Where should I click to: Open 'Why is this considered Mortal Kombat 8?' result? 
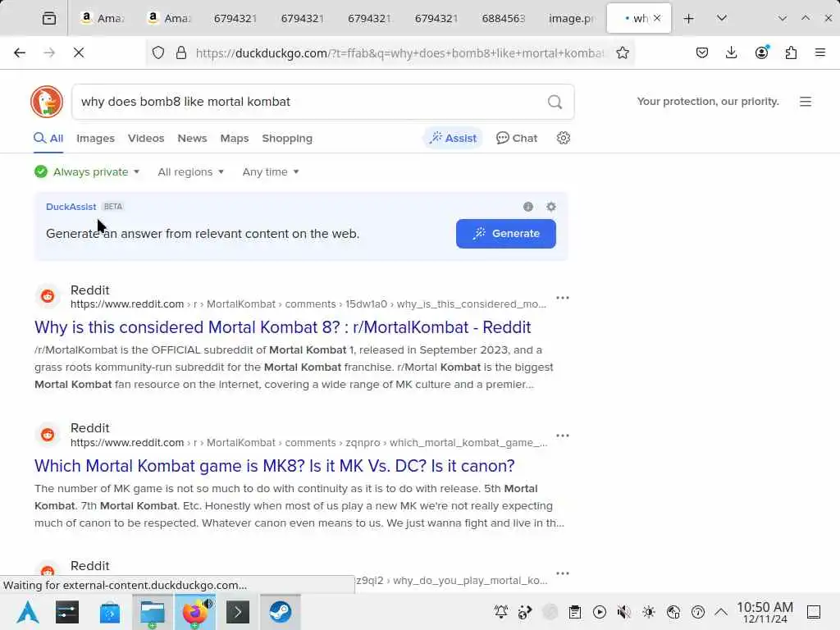click(282, 327)
